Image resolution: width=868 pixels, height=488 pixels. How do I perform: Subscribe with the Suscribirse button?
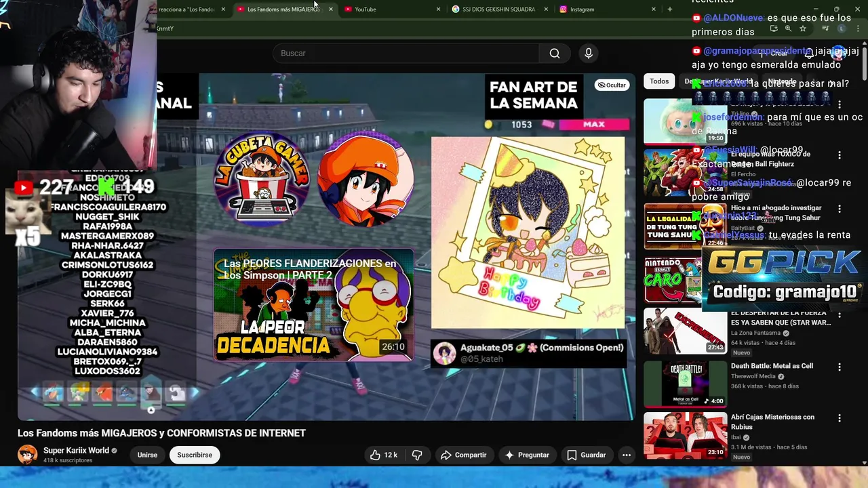coord(195,455)
